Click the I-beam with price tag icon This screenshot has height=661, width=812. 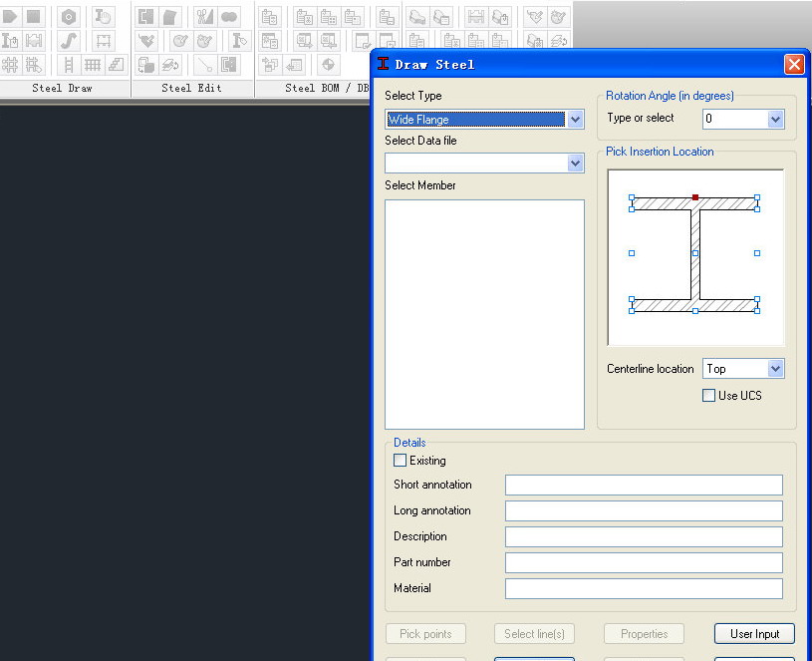(239, 41)
